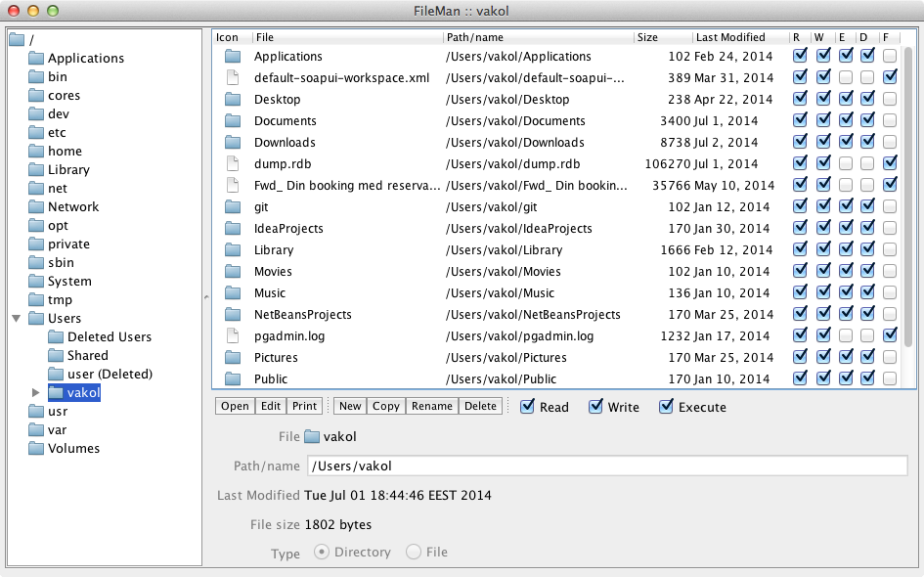Click the Path/name text field
924x577 pixels.
607,466
